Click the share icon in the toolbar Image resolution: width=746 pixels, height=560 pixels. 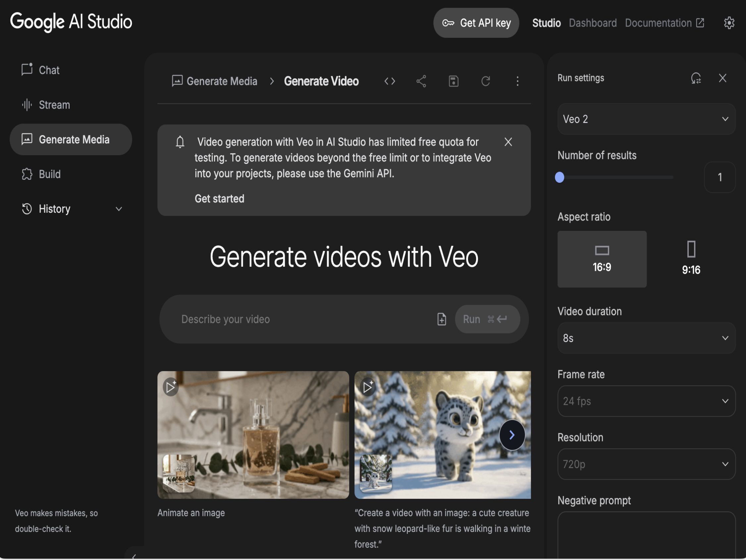(x=421, y=81)
